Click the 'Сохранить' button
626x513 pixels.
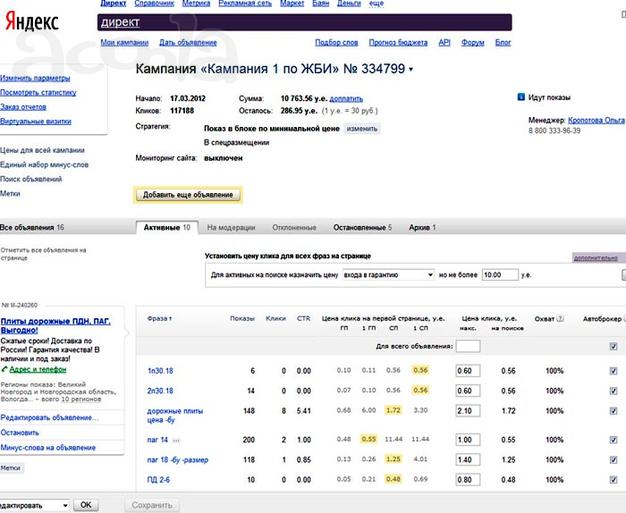click(x=152, y=505)
